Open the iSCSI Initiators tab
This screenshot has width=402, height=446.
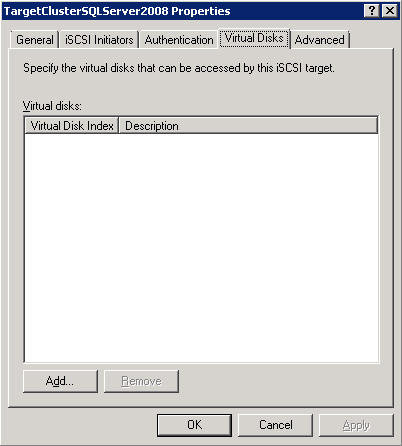[99, 40]
